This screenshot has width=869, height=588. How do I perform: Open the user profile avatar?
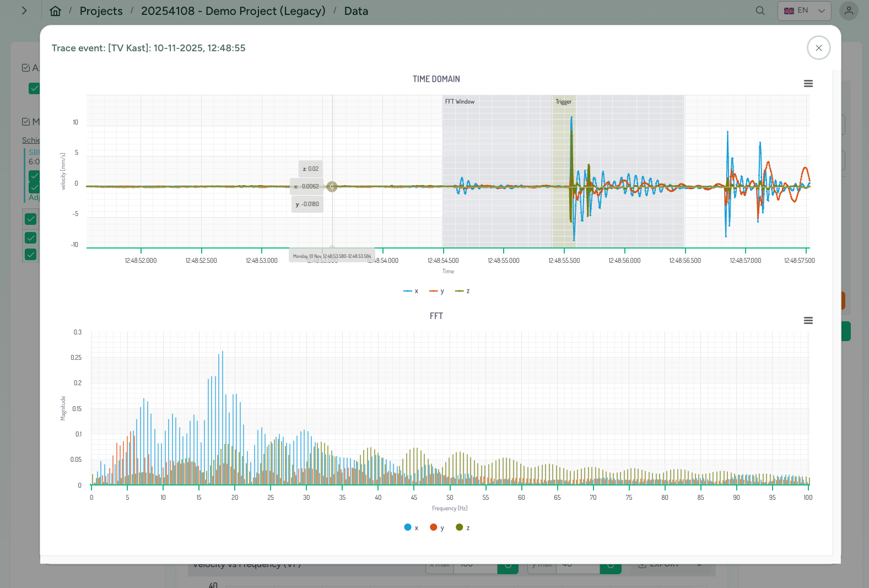click(x=849, y=10)
